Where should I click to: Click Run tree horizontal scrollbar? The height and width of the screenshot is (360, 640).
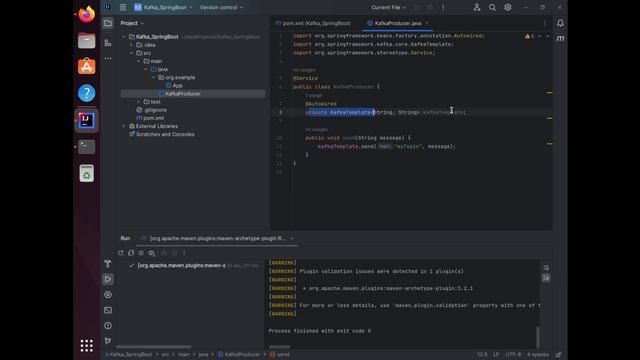(x=153, y=347)
